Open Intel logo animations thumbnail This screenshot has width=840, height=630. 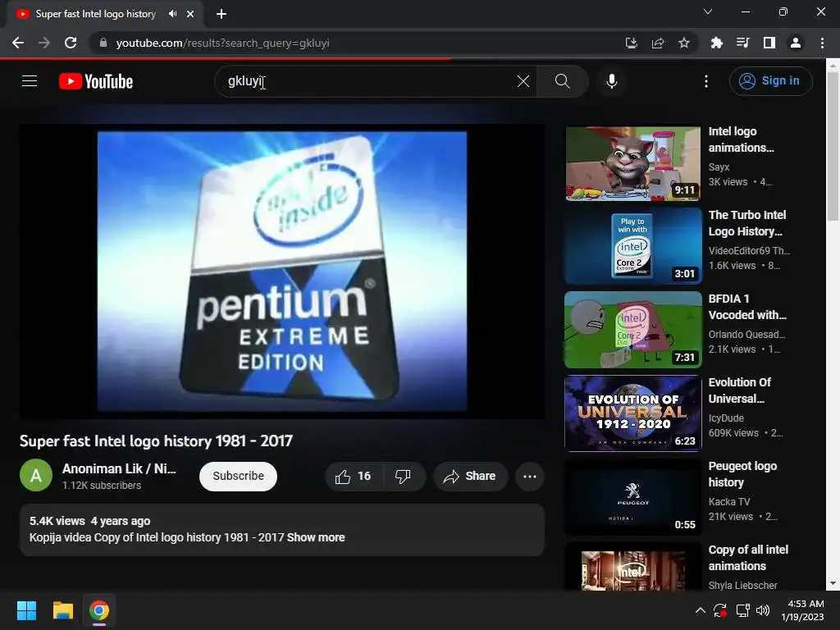632,163
